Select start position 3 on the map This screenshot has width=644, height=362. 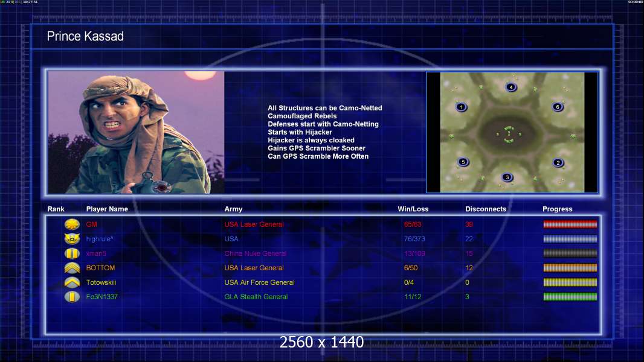pyautogui.click(x=507, y=177)
